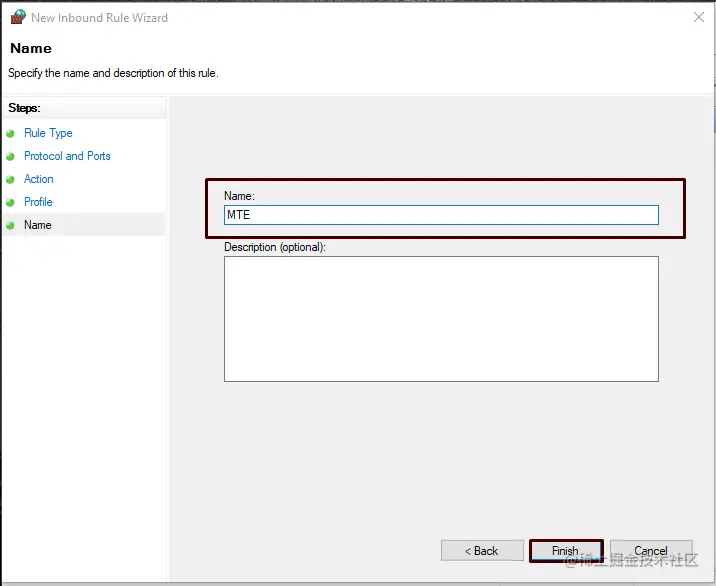
Task: Close the New Inbound Rule Wizard
Action: (x=699, y=17)
